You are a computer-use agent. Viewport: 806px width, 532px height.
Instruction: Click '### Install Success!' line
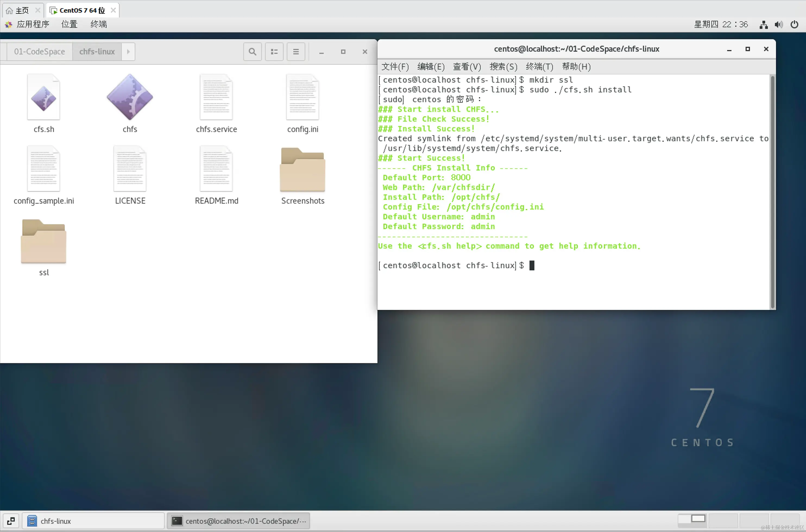pos(426,129)
